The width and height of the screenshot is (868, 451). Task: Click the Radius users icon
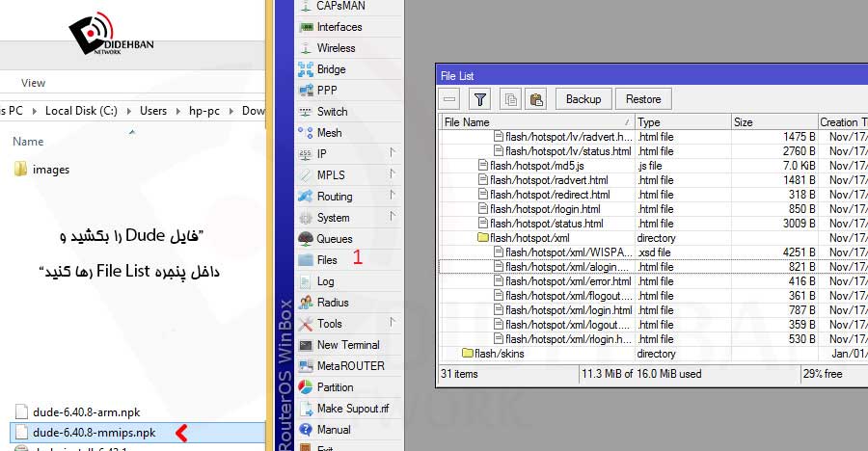pyautogui.click(x=306, y=303)
